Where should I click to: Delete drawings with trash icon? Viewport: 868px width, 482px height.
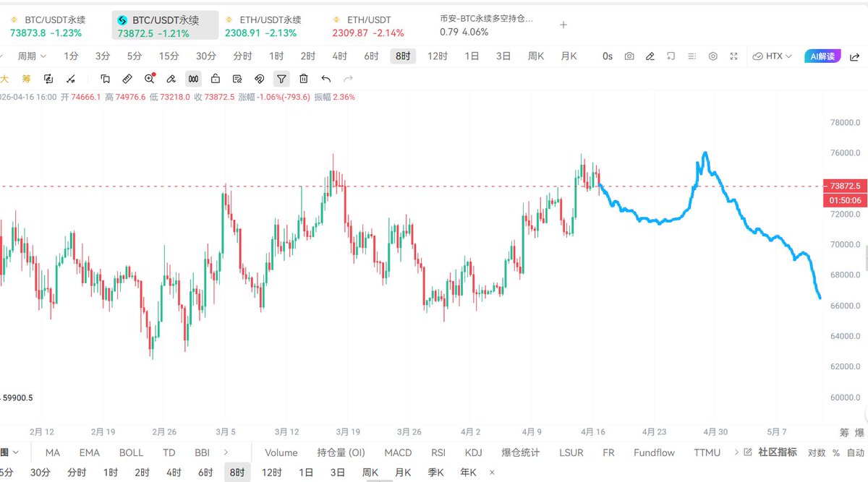point(302,78)
